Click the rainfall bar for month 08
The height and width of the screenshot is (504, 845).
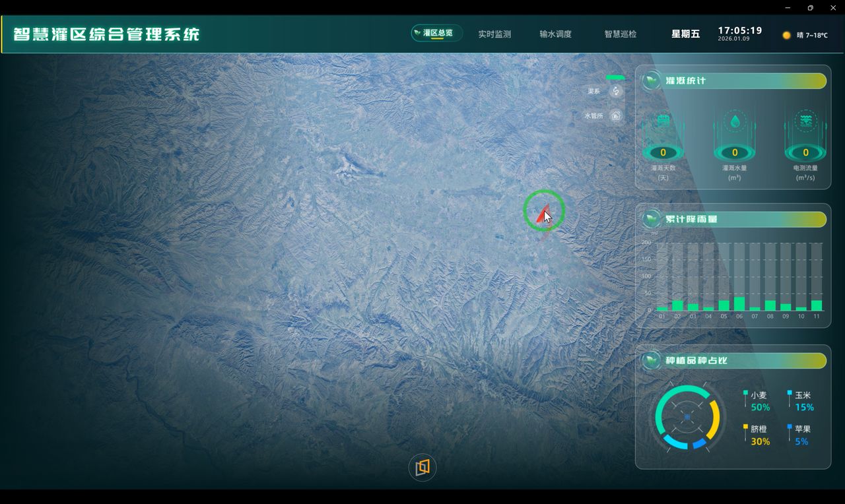tap(770, 305)
